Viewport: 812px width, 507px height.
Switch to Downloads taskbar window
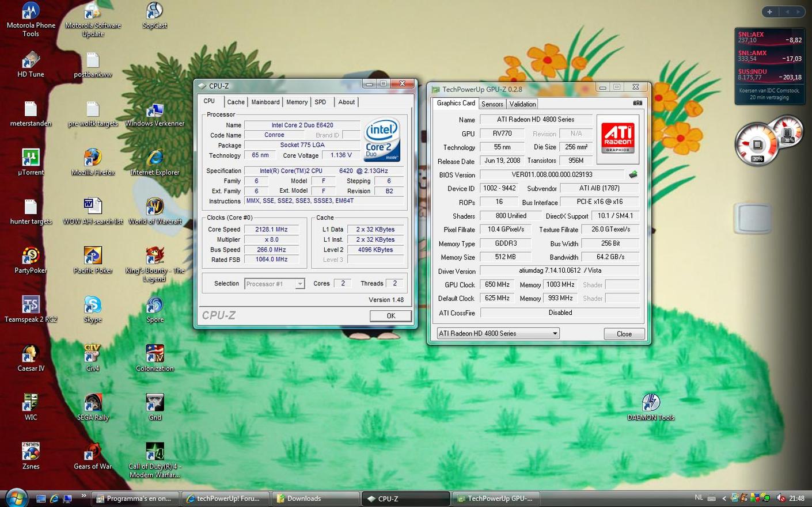(315, 498)
